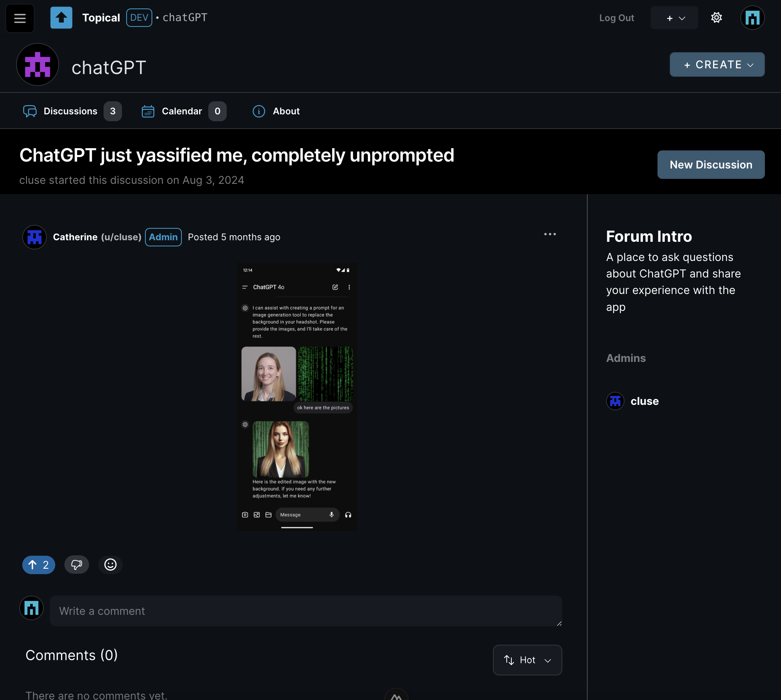Click the chatGPT forum title heading
Screen dimensions: 781x700
click(x=109, y=68)
